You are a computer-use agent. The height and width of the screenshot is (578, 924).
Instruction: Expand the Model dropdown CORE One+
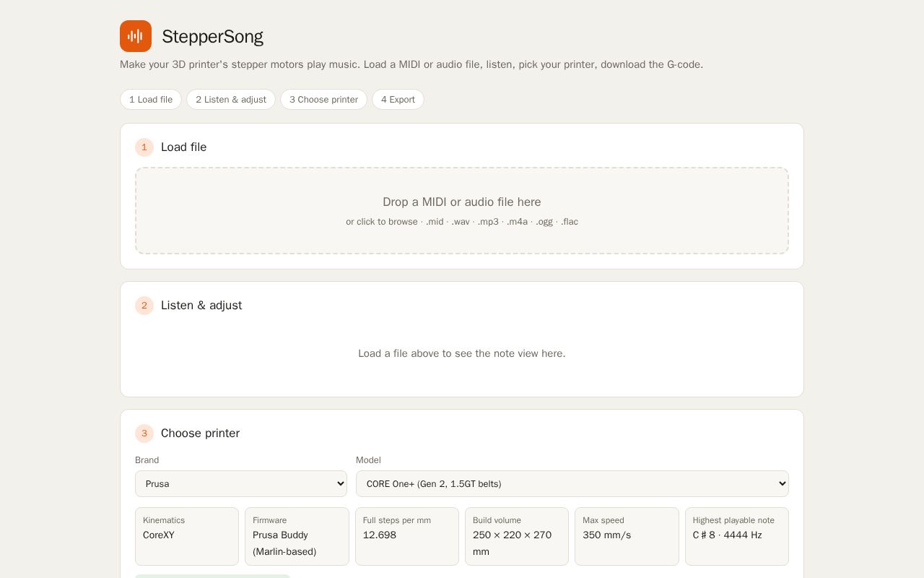pos(572,484)
